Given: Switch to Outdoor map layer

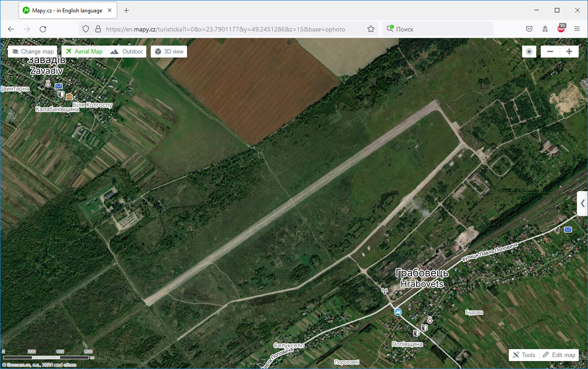Looking at the screenshot, I should click(x=127, y=52).
